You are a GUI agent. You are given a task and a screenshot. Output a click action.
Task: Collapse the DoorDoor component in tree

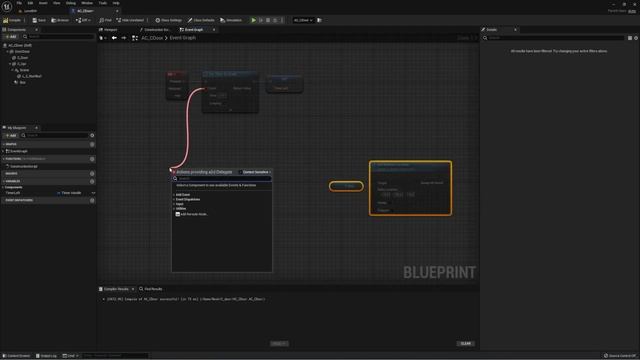point(7,52)
